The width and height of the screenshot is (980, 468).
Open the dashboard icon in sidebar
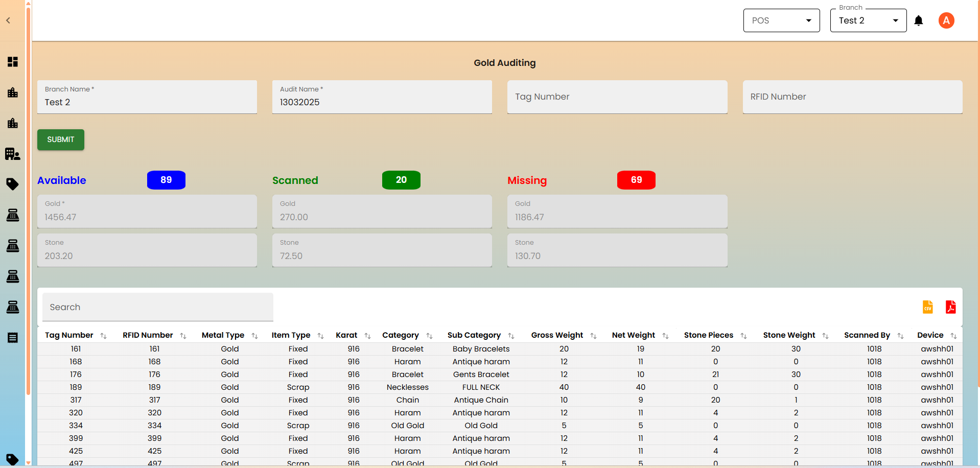coord(13,62)
